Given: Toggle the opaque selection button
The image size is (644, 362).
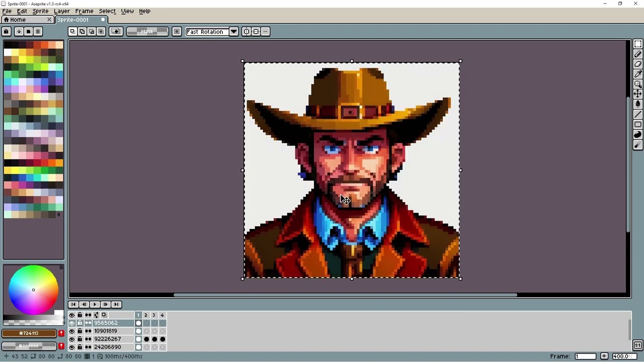Looking at the screenshot, I should coord(116,32).
